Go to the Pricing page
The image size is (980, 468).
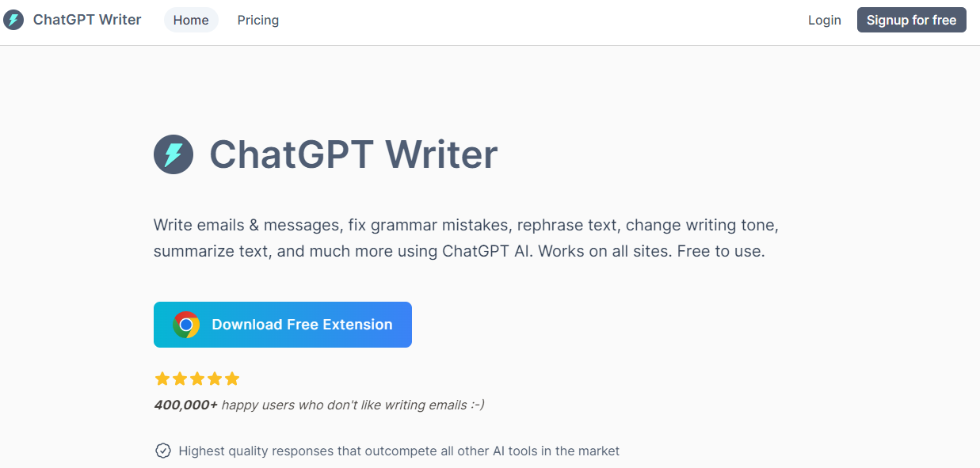click(x=258, y=20)
